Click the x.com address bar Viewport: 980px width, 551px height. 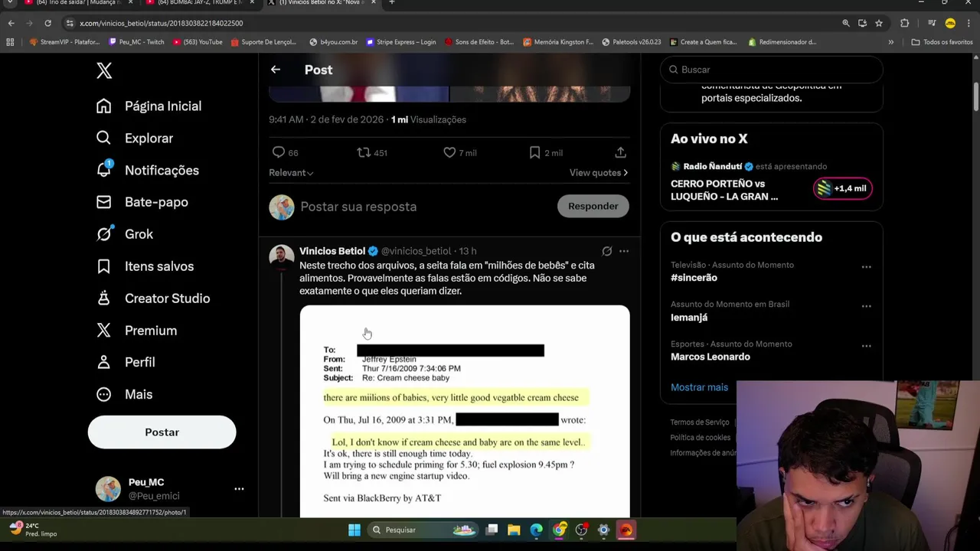[452, 23]
